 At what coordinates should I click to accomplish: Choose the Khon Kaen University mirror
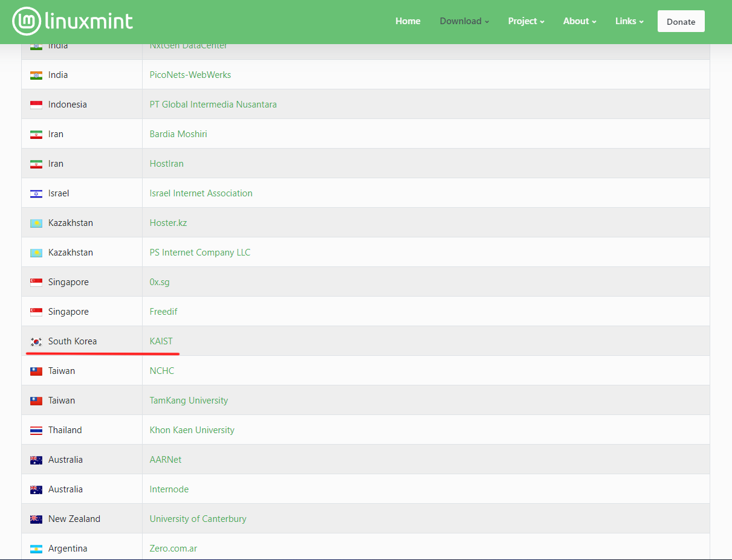coord(192,430)
